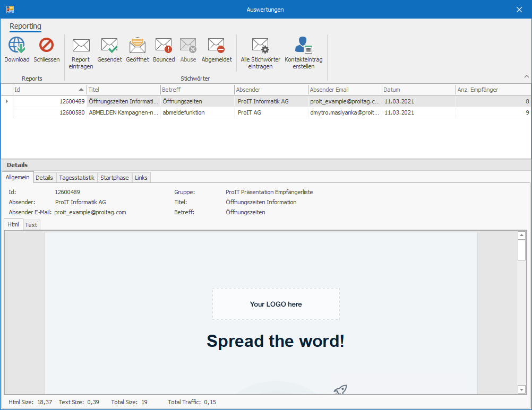532x410 pixels.
Task: Click the preview vertical scrollbar thumb
Action: click(521, 250)
